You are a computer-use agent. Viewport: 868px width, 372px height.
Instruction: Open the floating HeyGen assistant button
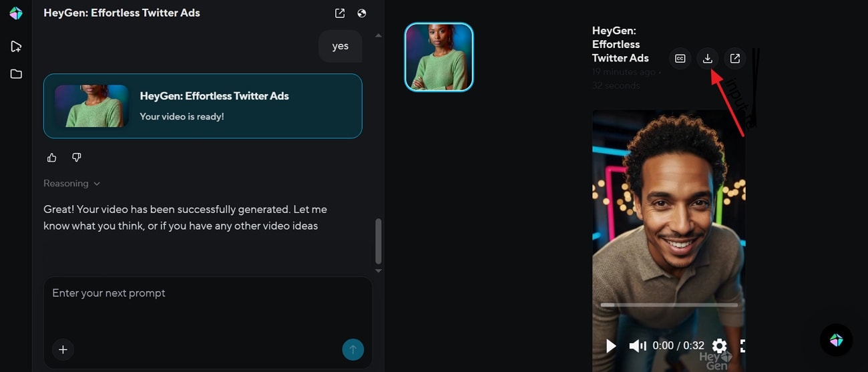(836, 340)
